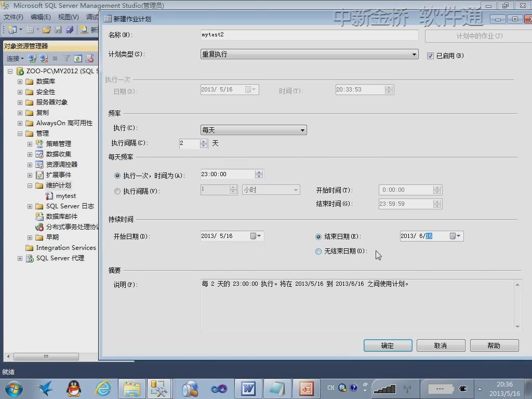Screen dimensions: 532x399
Task: Click the Open File folder icon in SSMS toolbar
Action: [47, 30]
